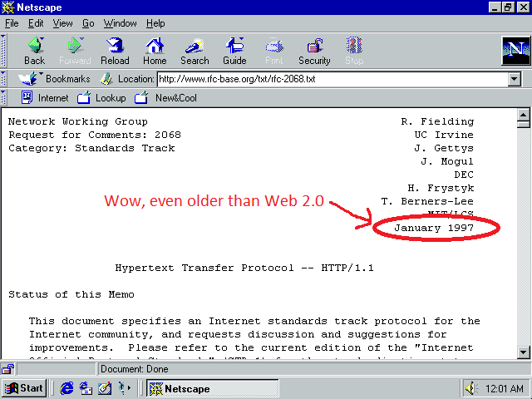532x399 pixels.
Task: Click the text 'Request for Comments: 2068'
Action: click(x=95, y=135)
